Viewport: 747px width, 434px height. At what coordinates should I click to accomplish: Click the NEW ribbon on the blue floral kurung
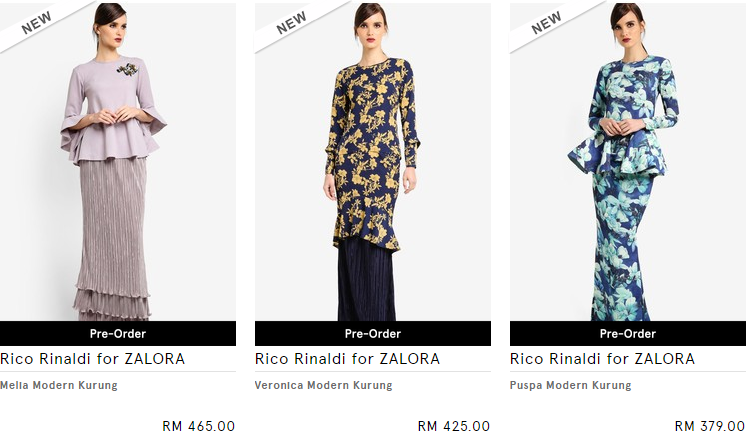tap(546, 22)
